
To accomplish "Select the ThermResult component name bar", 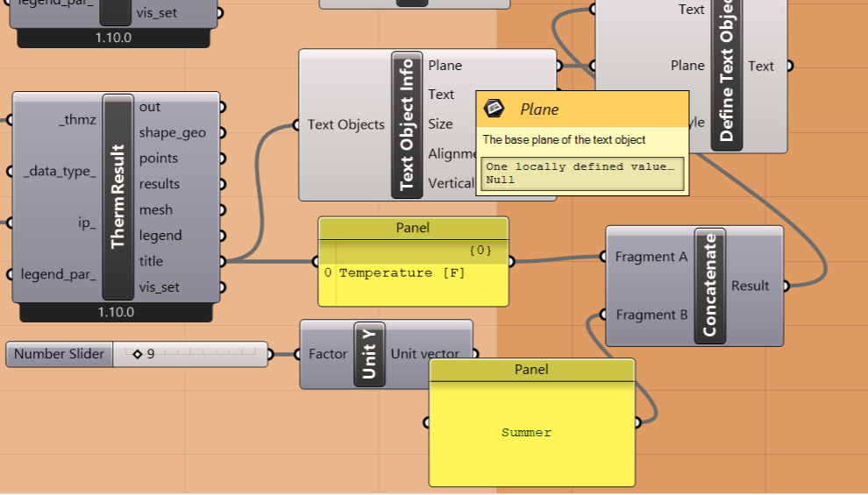I will [x=117, y=197].
